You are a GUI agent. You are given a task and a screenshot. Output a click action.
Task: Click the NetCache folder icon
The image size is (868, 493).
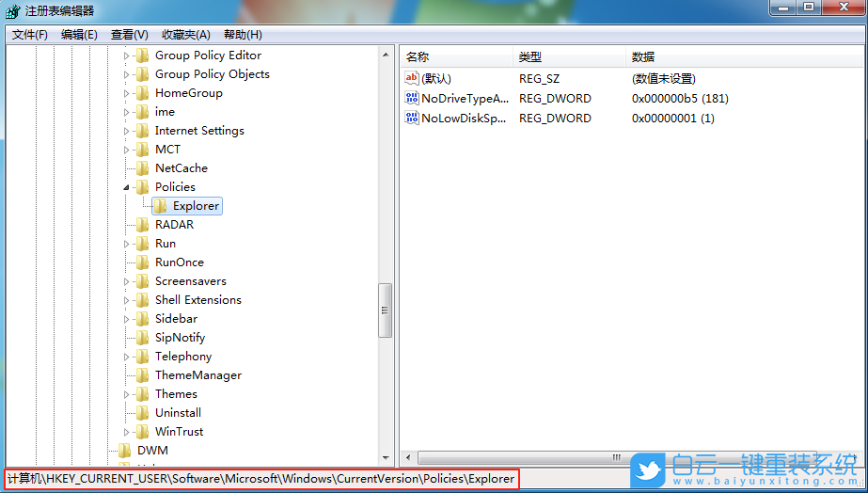(142, 167)
